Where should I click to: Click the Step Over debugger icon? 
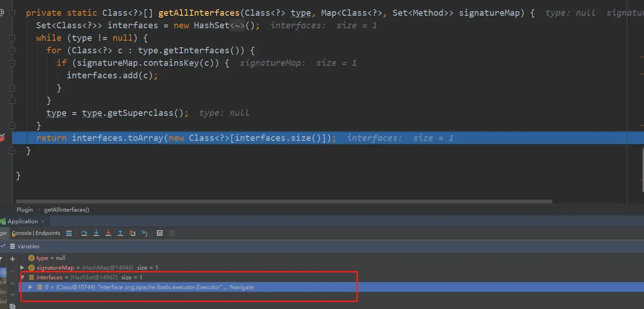(x=84, y=233)
